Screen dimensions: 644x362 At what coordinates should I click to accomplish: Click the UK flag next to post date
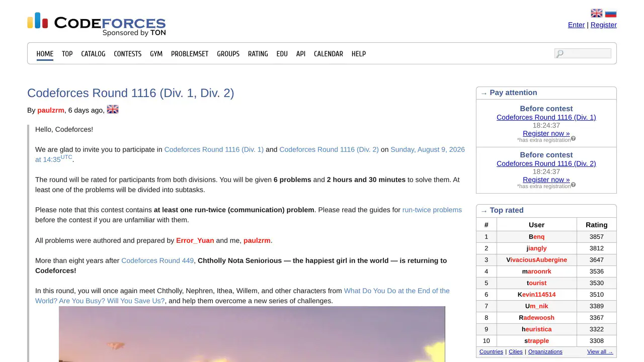(x=113, y=109)
